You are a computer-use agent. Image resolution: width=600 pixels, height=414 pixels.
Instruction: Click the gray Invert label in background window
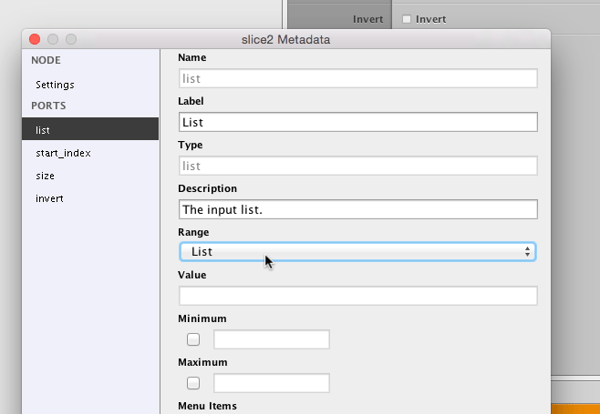pyautogui.click(x=368, y=19)
